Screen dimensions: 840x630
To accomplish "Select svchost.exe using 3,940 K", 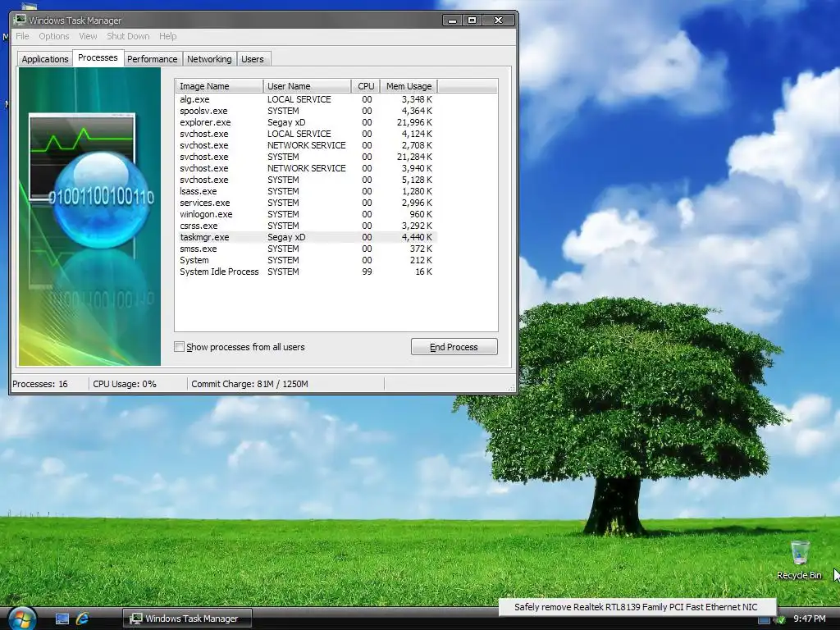I will point(307,168).
